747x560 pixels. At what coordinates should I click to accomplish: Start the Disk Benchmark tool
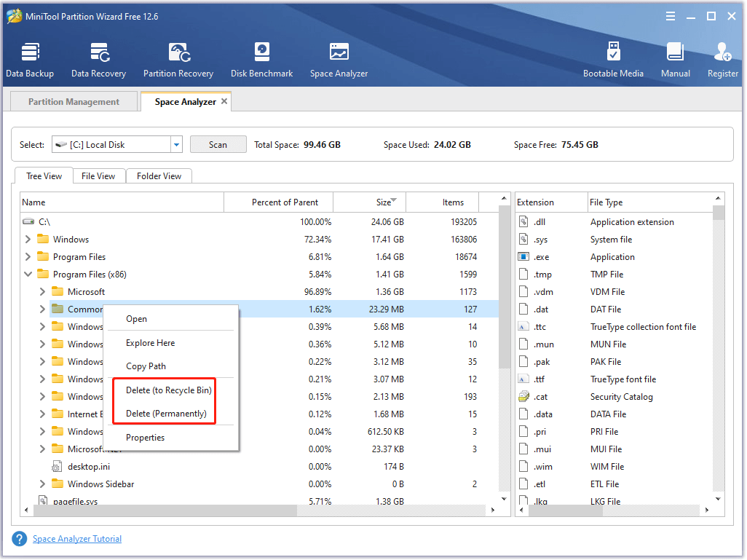tap(261, 60)
